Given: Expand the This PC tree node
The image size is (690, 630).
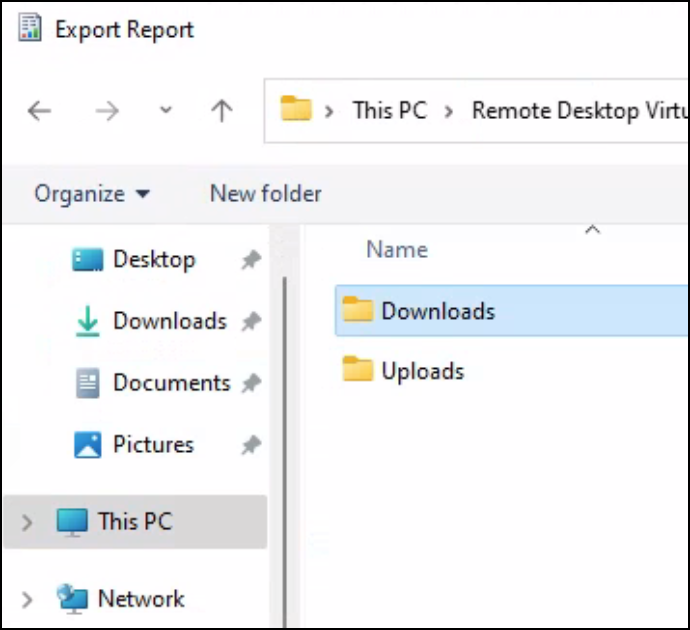Looking at the screenshot, I should pos(27,522).
